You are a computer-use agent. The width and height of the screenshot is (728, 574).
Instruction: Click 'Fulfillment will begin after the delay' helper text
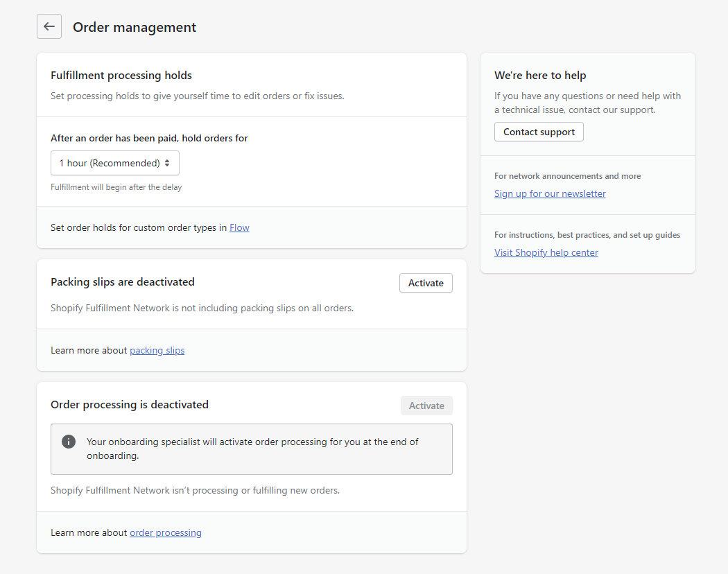[x=116, y=187]
